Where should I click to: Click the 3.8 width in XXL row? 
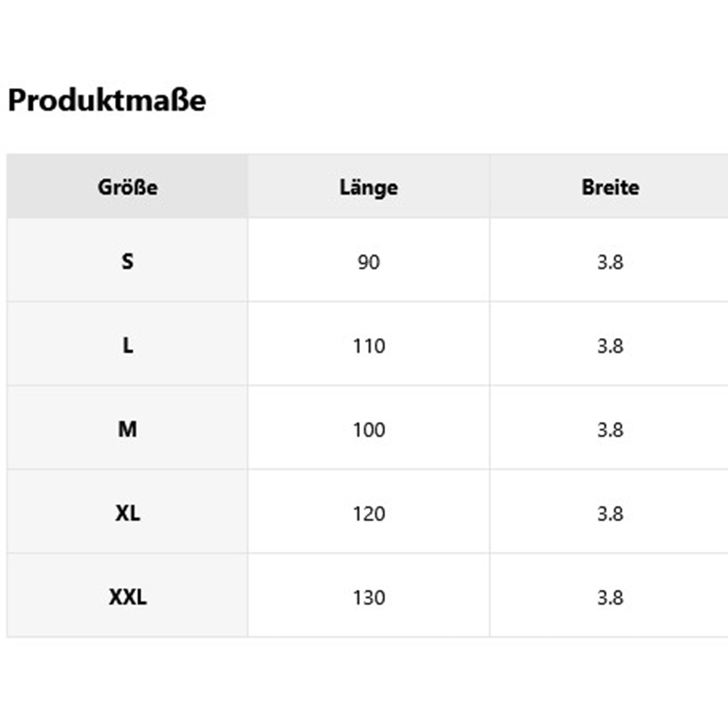click(610, 598)
